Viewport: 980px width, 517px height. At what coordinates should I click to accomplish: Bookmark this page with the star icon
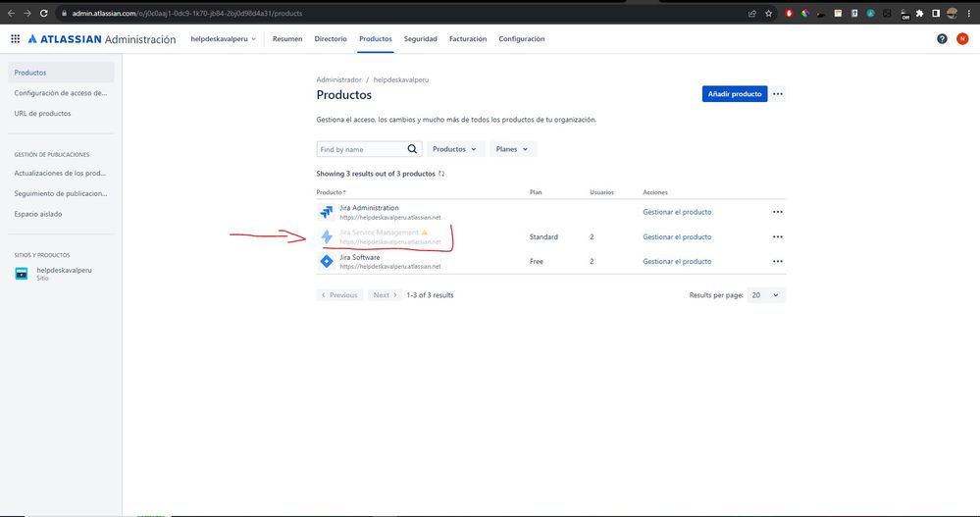(769, 13)
